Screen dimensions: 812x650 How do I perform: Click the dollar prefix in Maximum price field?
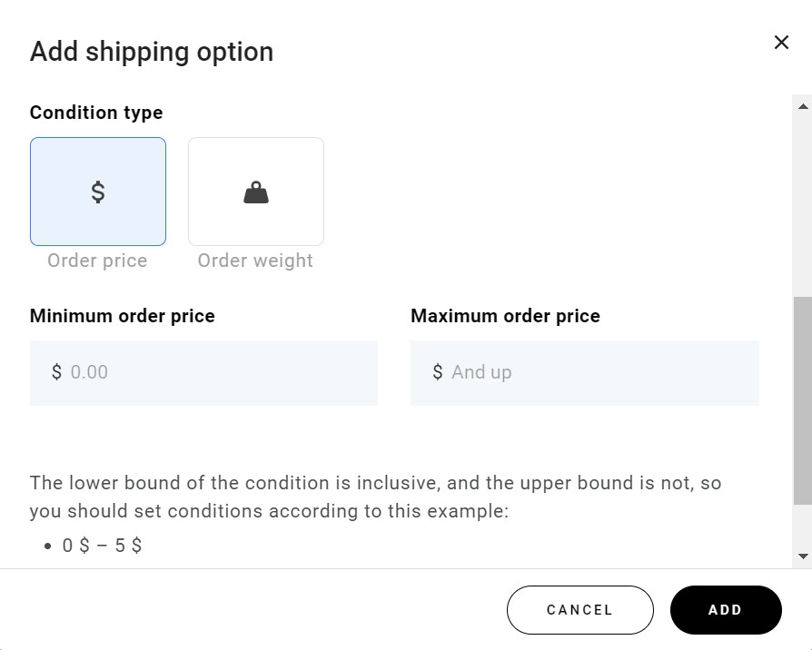(436, 372)
